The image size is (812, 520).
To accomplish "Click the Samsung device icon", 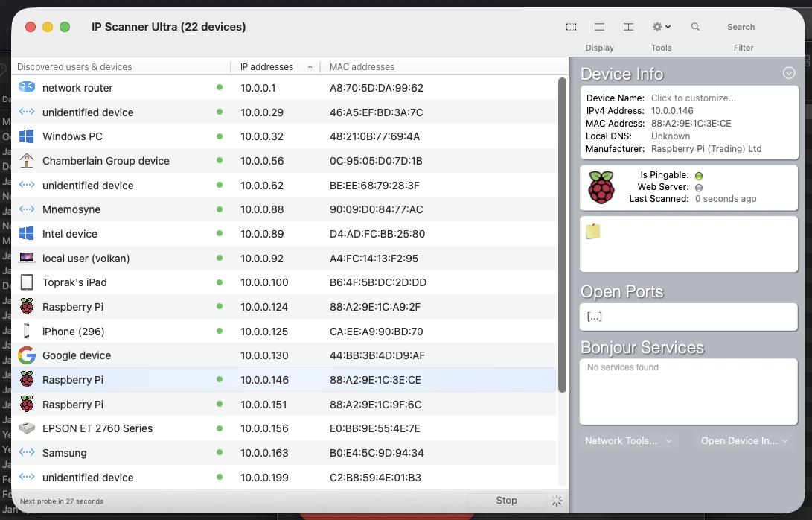I will pyautogui.click(x=26, y=452).
